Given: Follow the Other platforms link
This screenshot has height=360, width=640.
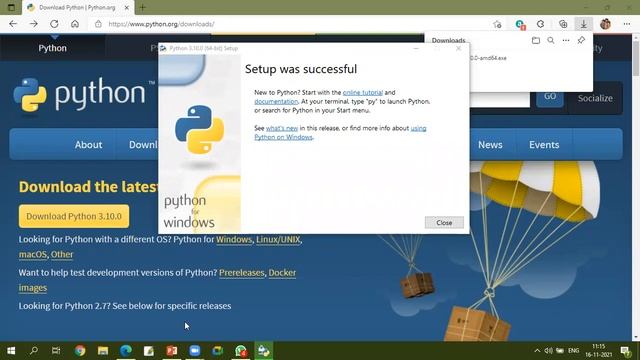Looking at the screenshot, I should [62, 254].
